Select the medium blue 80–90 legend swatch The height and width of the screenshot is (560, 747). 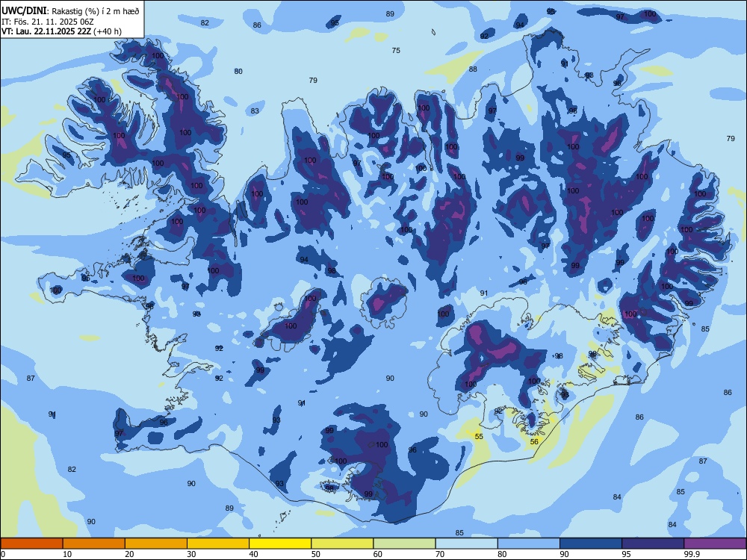click(529, 544)
